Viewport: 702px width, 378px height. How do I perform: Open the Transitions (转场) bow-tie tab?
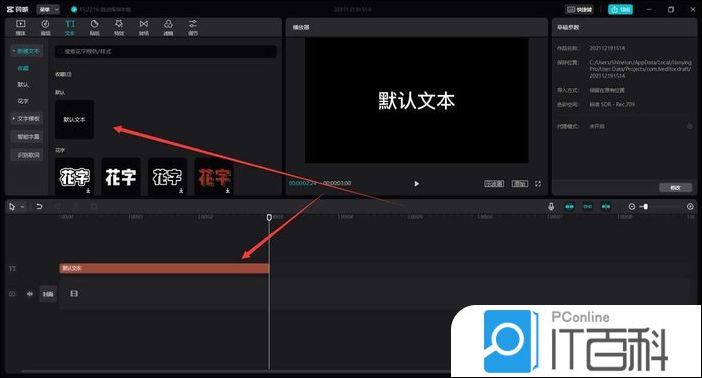(x=144, y=27)
